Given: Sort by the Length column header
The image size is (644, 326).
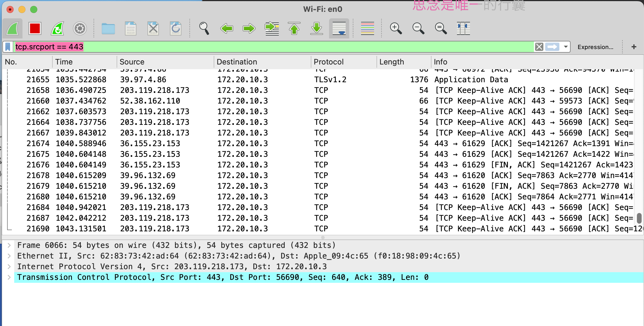Looking at the screenshot, I should (404, 62).
